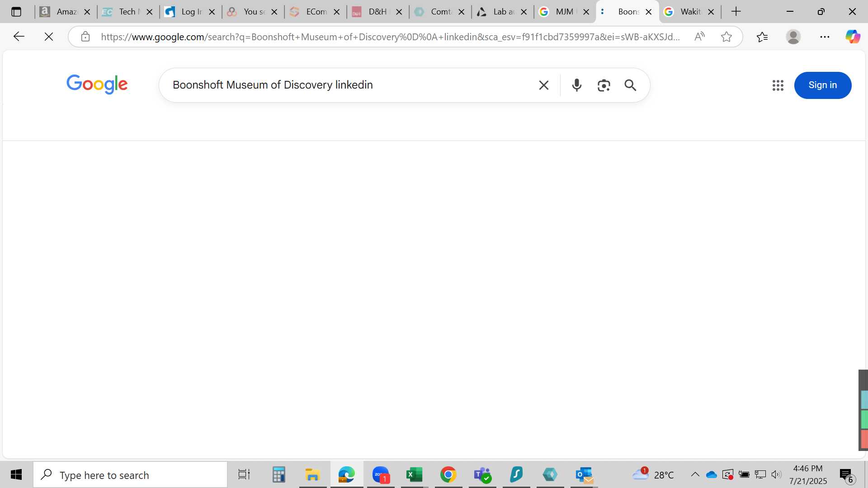Switch to the Log In tab
868x488 pixels.
(x=190, y=12)
